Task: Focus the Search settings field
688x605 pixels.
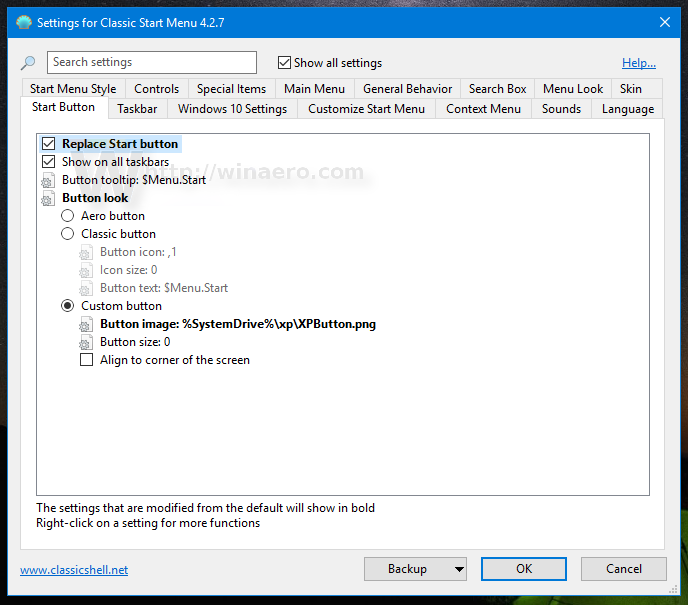Action: tap(152, 62)
